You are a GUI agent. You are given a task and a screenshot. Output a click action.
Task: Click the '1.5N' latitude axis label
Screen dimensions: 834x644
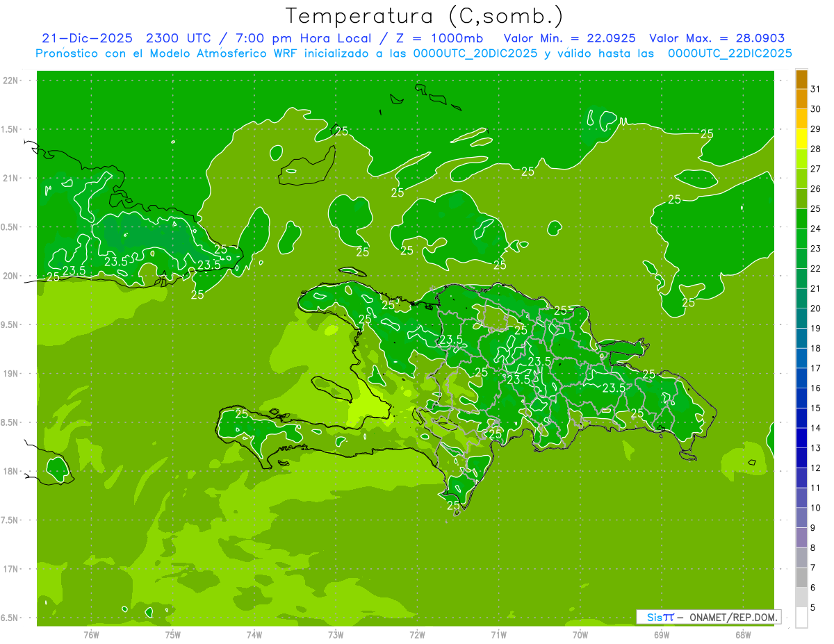[x=10, y=130]
